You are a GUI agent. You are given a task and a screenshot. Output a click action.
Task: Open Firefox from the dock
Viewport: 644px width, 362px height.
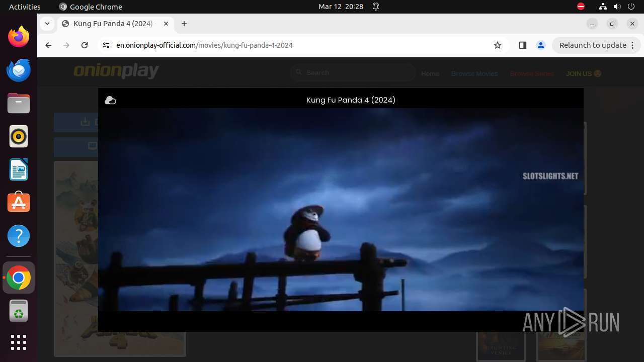click(x=19, y=37)
